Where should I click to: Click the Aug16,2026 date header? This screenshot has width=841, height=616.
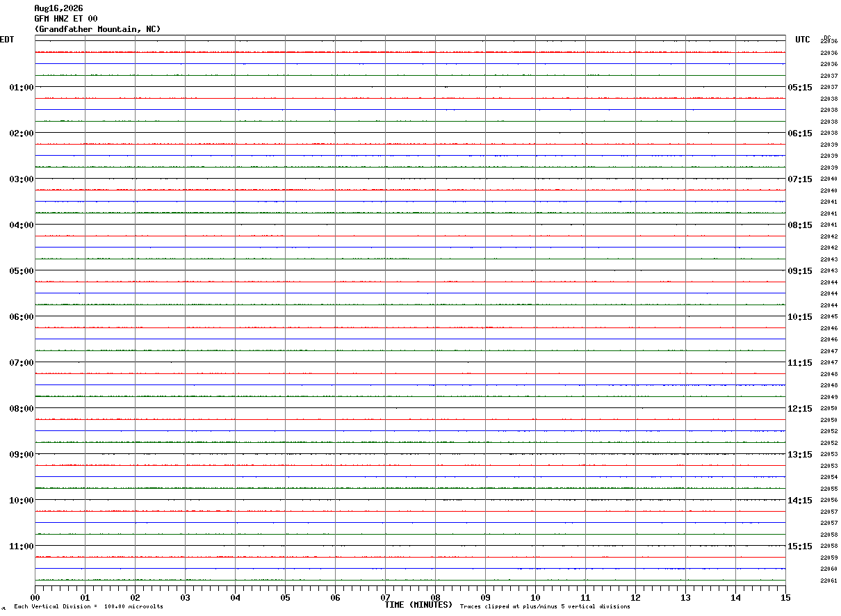coord(58,8)
